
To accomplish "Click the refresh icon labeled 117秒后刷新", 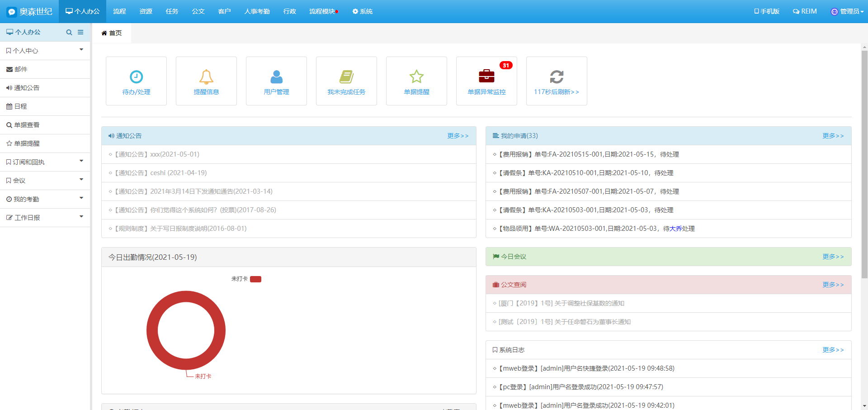I will pos(557,77).
